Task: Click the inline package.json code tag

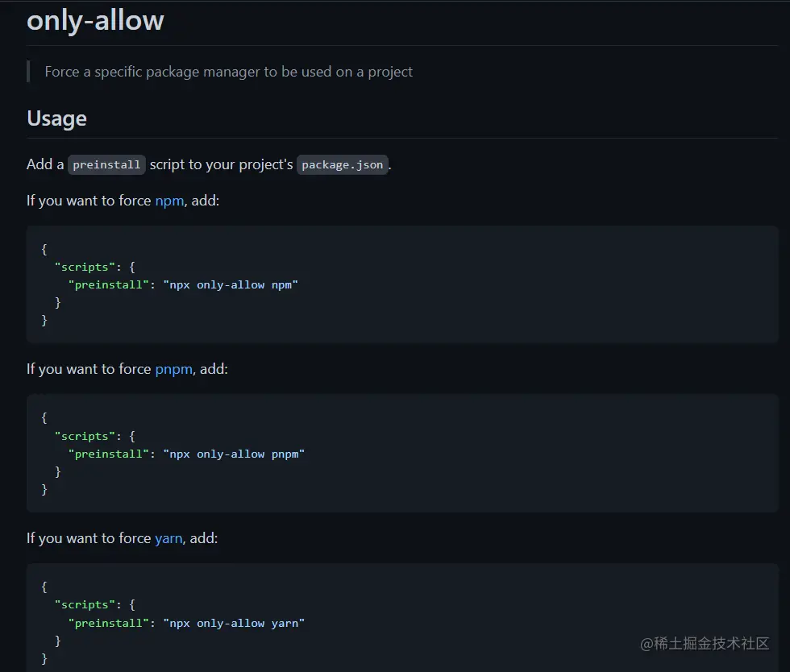Action: [342, 164]
